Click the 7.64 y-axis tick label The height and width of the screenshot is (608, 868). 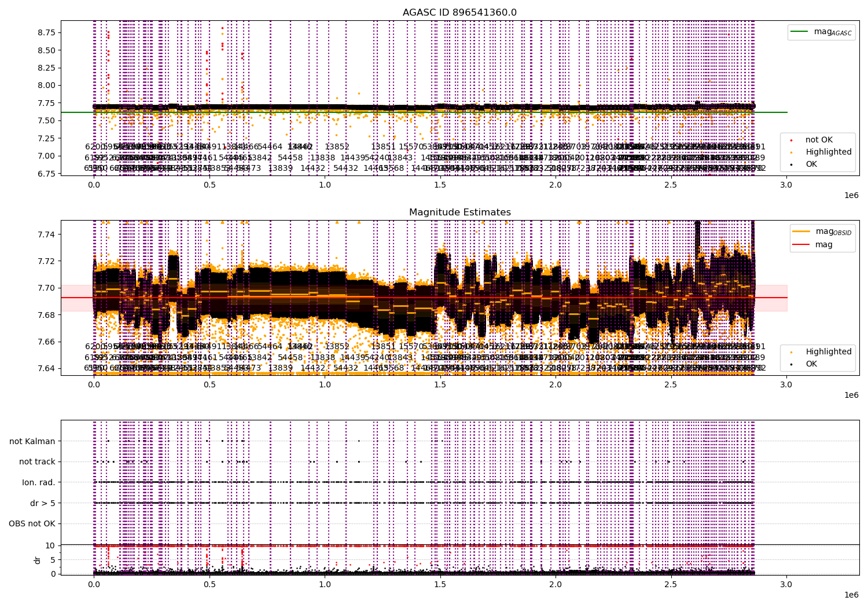(46, 368)
